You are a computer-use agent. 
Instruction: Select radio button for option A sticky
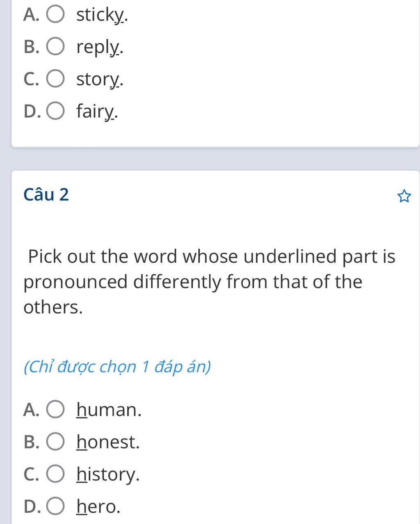[x=55, y=15]
